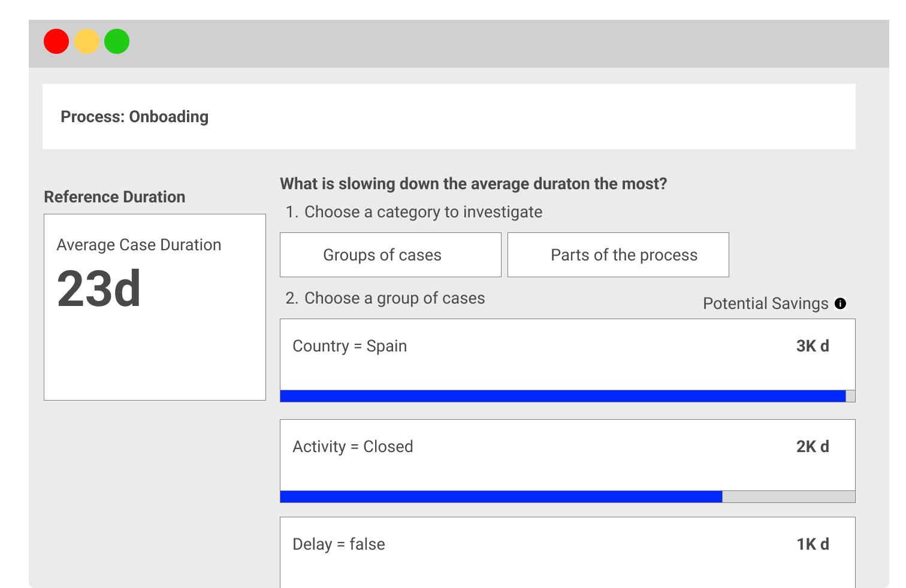Choose the 'Activity = Closed' label
Screen dimensions: 906x588
point(352,447)
